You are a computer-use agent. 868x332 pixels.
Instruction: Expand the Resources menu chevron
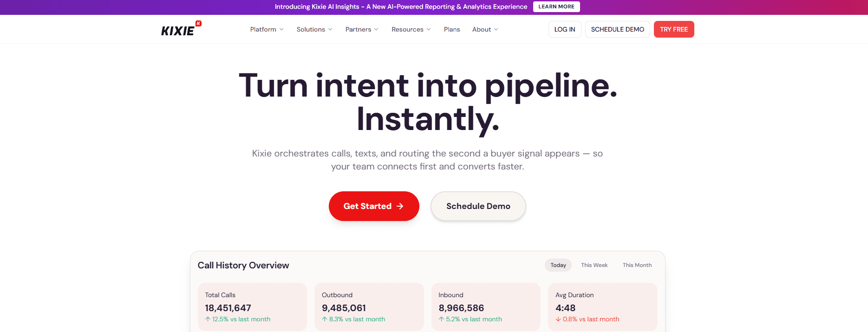(x=429, y=29)
